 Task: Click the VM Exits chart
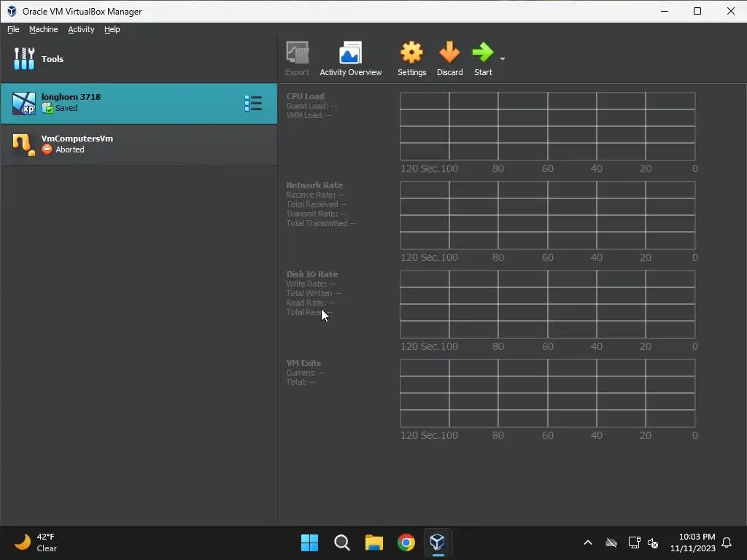548,393
